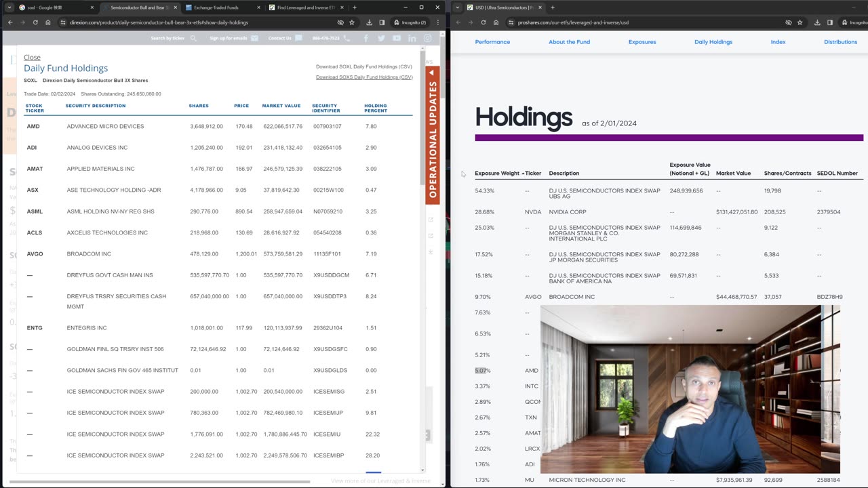Click the Stock Ticker column header
868x488 pixels.
[x=35, y=108]
